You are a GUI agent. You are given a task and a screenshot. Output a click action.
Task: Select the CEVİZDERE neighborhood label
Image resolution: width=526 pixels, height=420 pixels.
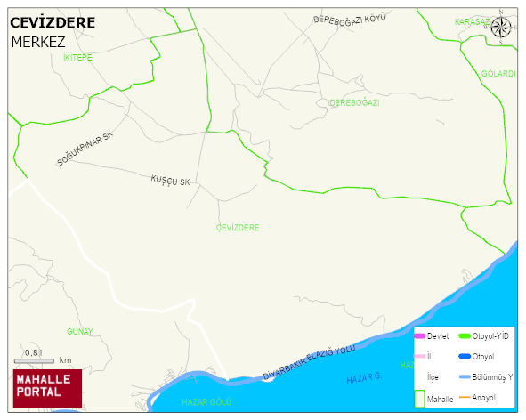pos(238,228)
